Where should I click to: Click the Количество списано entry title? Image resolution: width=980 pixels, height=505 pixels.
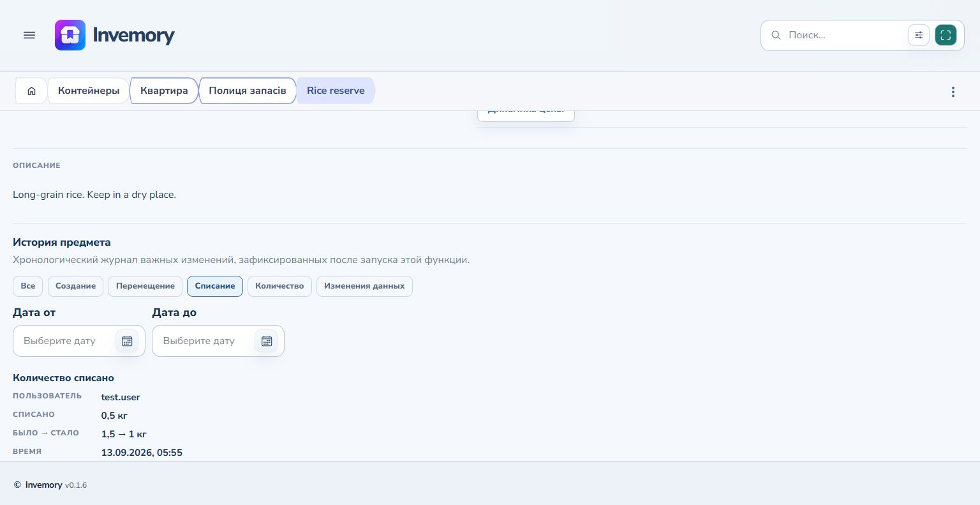[63, 378]
